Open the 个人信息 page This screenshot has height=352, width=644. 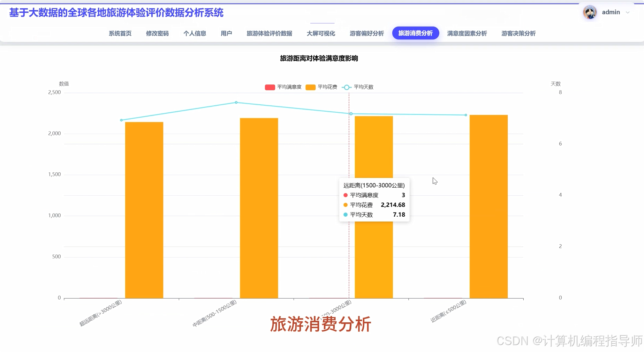point(195,33)
